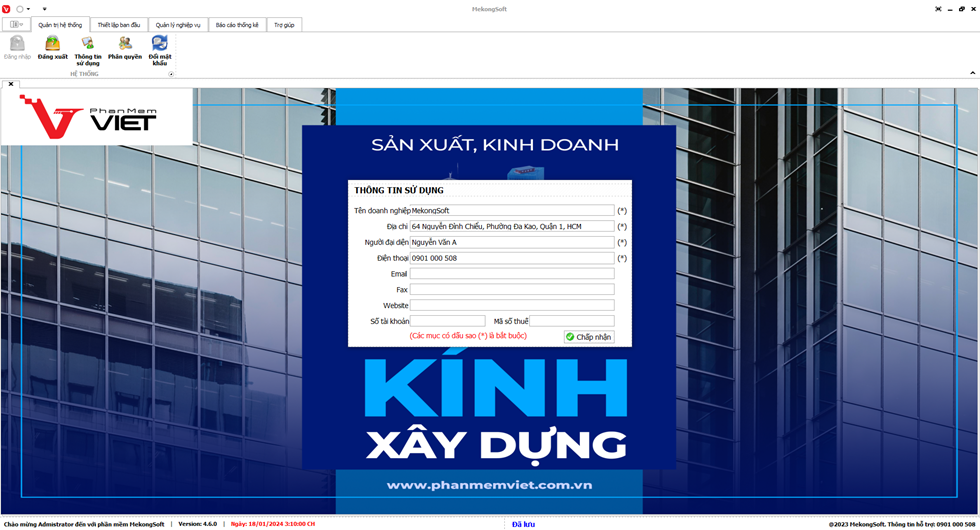Click the Số tài khoản field
The image size is (980, 530).
pyautogui.click(x=448, y=321)
